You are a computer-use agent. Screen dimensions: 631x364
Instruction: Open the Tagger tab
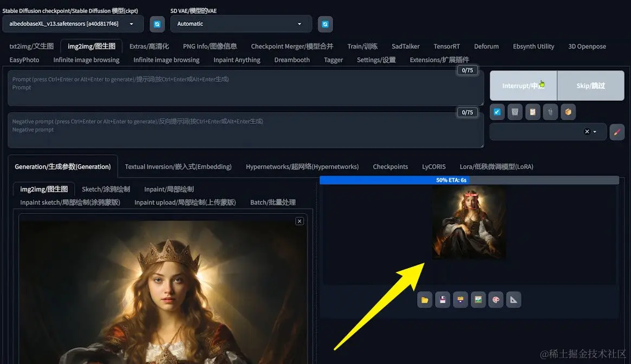[x=333, y=60]
